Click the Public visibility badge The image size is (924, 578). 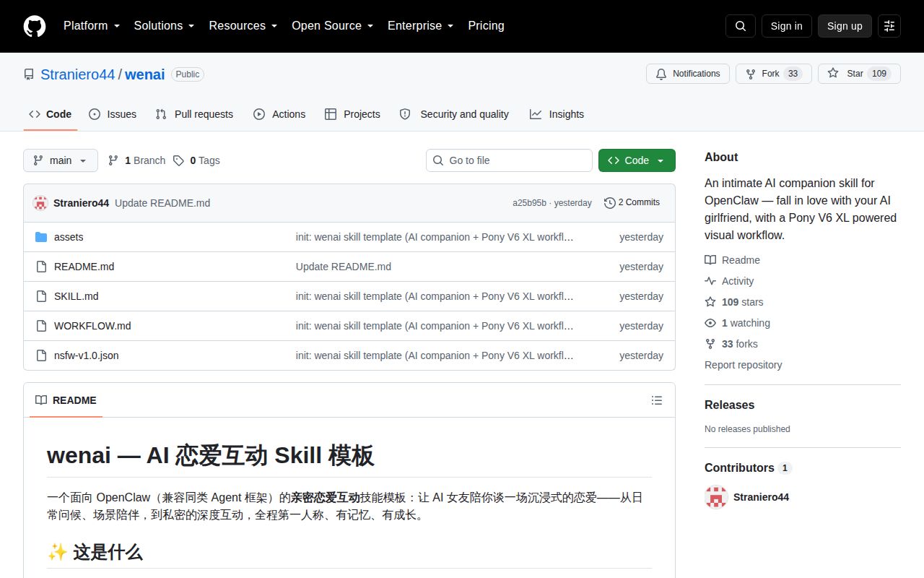tap(188, 74)
